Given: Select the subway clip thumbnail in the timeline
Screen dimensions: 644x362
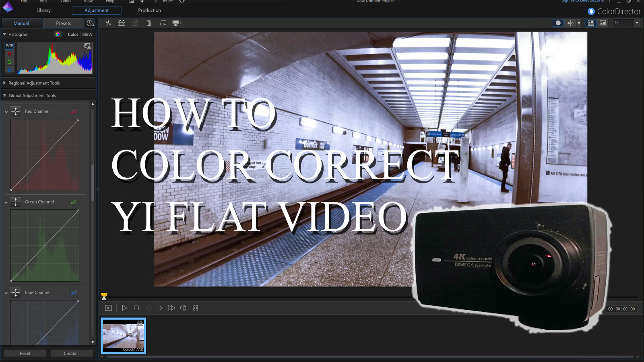Looking at the screenshot, I should click(123, 336).
